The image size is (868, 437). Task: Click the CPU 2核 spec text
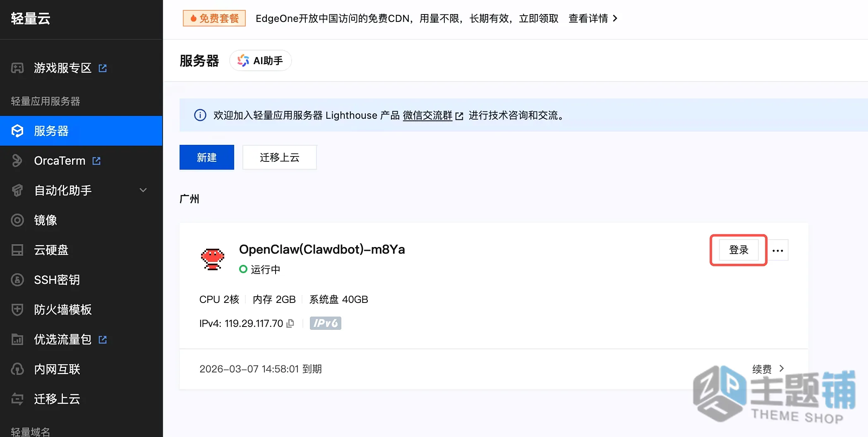coord(219,299)
